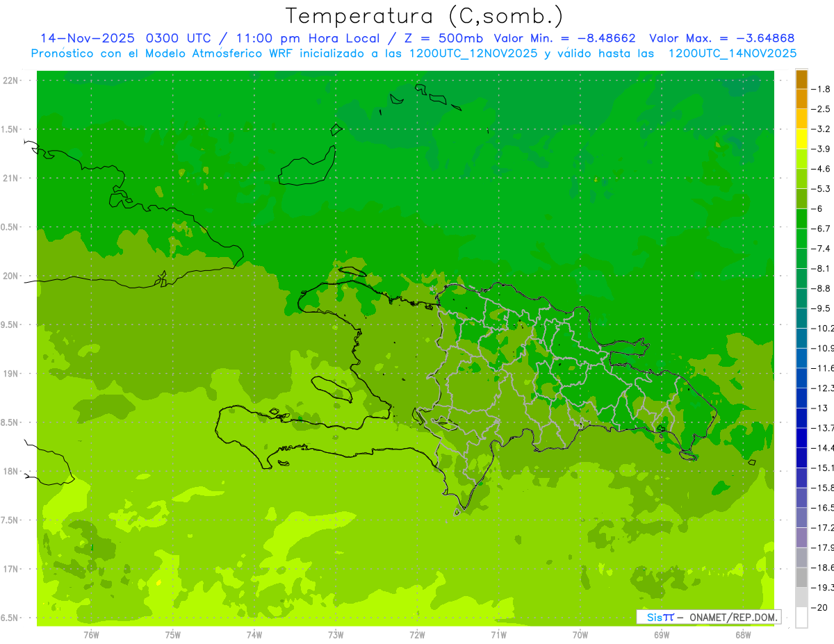The width and height of the screenshot is (834, 644).
Task: Click the legend value "-9.5"
Action: [821, 308]
